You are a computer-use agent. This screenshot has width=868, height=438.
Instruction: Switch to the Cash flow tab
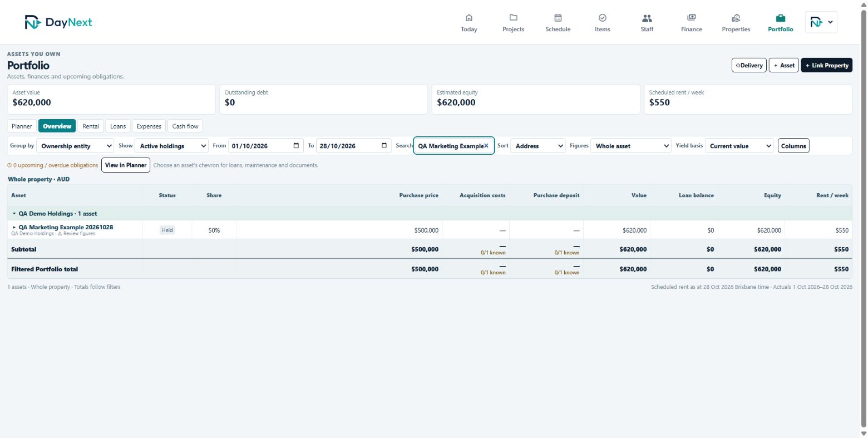[185, 126]
